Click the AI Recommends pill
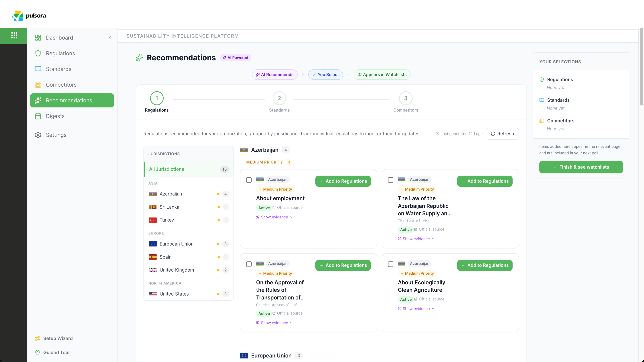Image resolution: width=644 pixels, height=362 pixels. pos(275,75)
